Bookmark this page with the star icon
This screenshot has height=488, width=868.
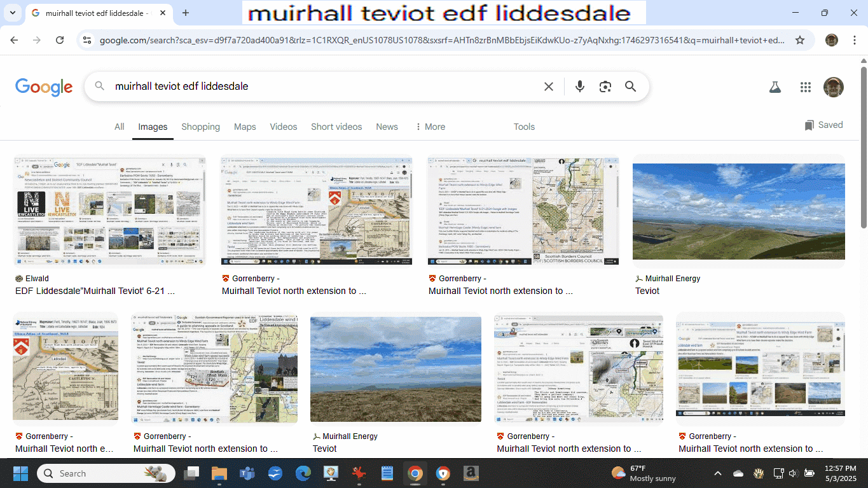800,40
